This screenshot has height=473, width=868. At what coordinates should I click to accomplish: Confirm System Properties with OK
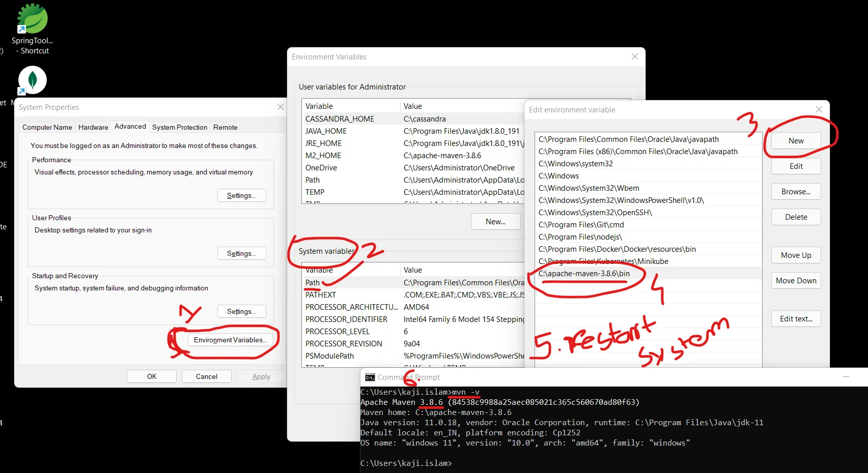point(152,376)
